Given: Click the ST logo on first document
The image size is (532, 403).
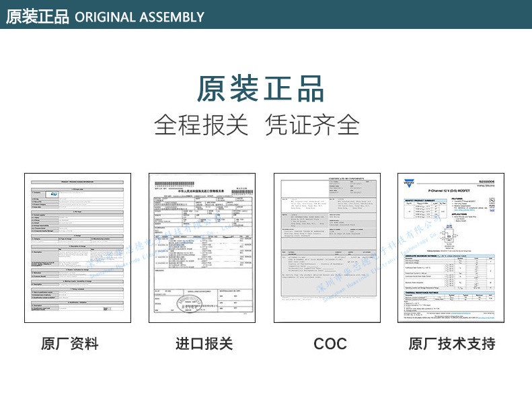Looking at the screenshot, I should (54, 194).
